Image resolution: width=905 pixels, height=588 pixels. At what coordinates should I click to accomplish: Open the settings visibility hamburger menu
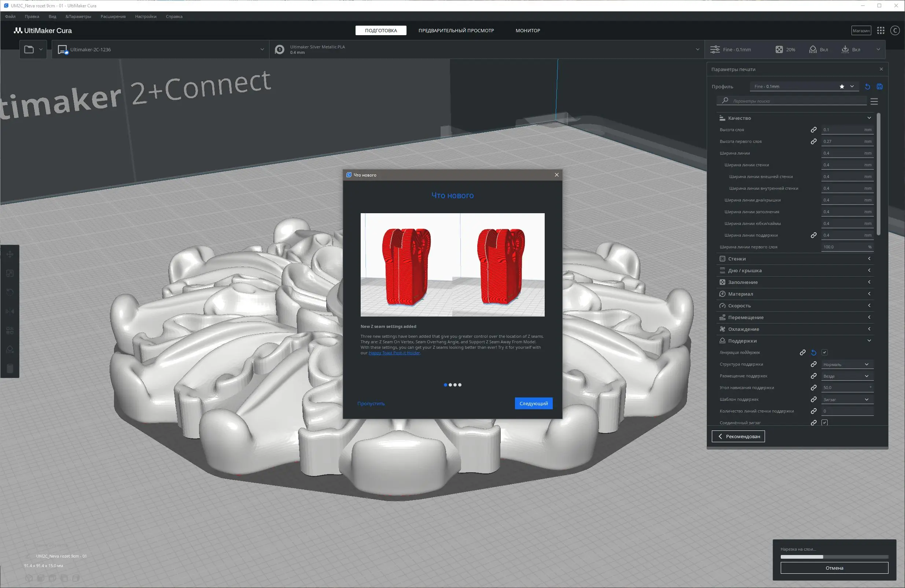[x=874, y=101]
